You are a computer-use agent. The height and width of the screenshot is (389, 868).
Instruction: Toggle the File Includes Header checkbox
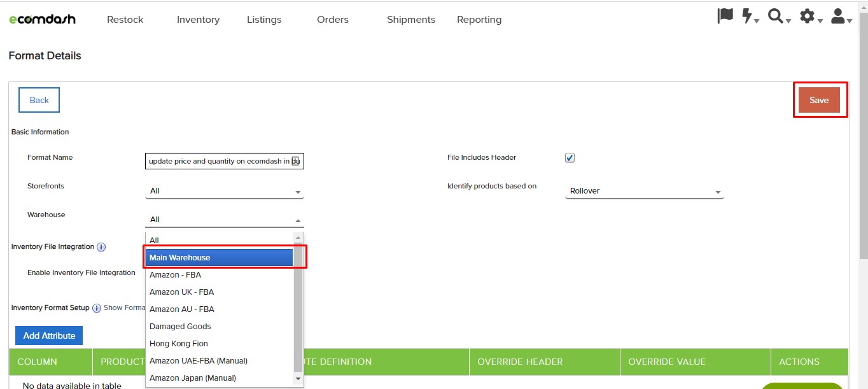pyautogui.click(x=570, y=158)
